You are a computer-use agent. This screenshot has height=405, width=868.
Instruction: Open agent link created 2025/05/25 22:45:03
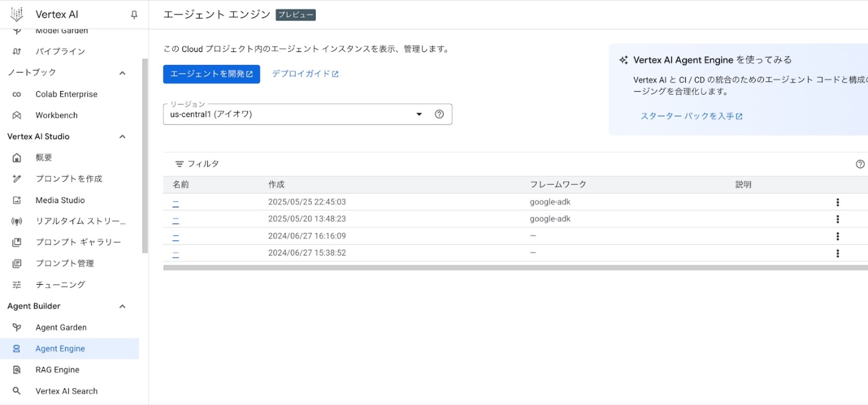coord(175,202)
